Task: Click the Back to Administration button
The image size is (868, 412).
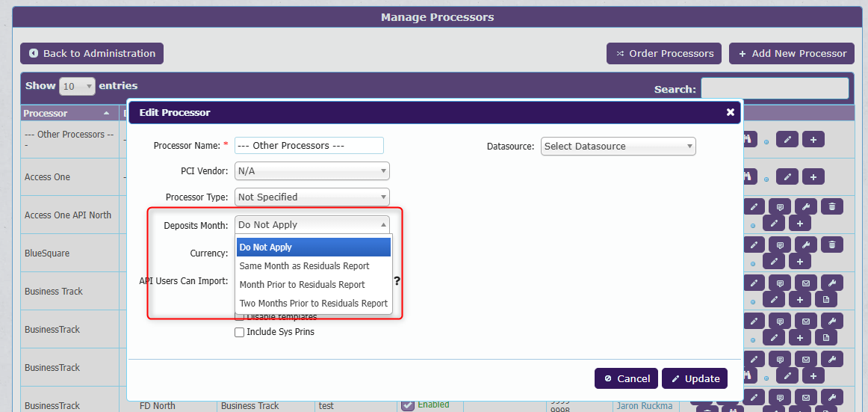Action: (92, 53)
